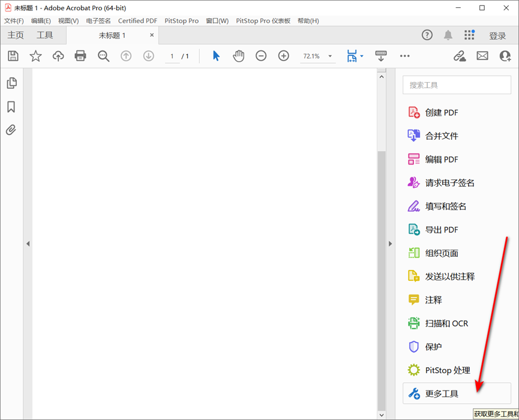Open the PitStop Pro 仪表板 menu
This screenshot has height=420, width=519.
click(263, 21)
